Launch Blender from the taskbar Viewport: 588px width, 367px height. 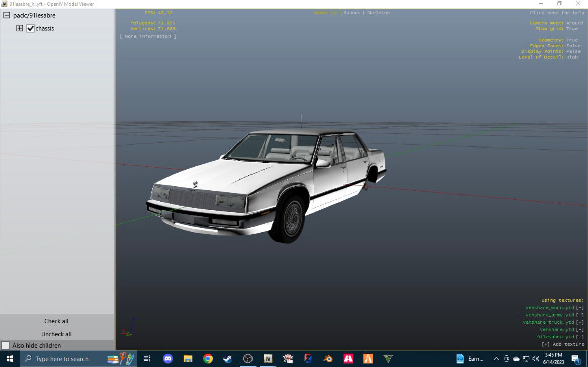click(x=328, y=359)
